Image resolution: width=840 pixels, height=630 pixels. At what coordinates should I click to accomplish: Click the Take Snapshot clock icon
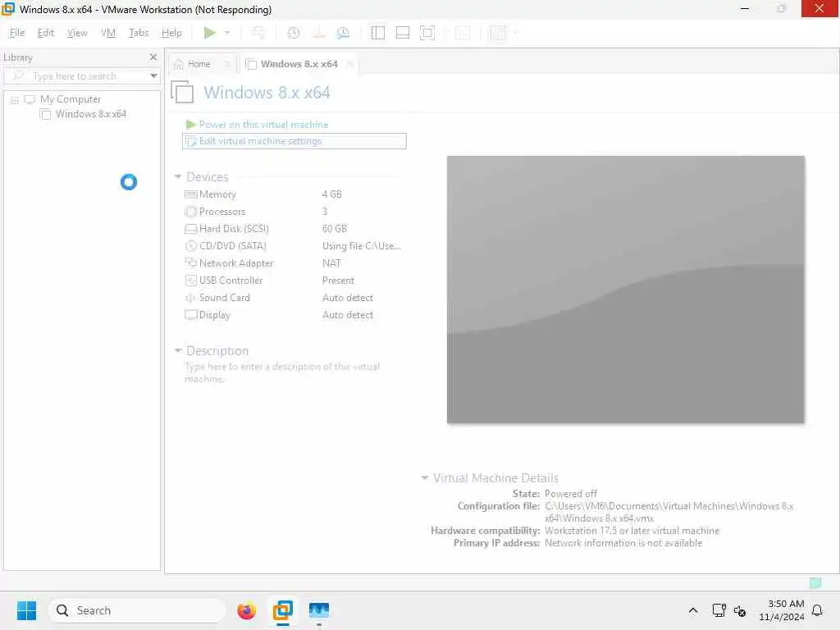[x=293, y=33]
